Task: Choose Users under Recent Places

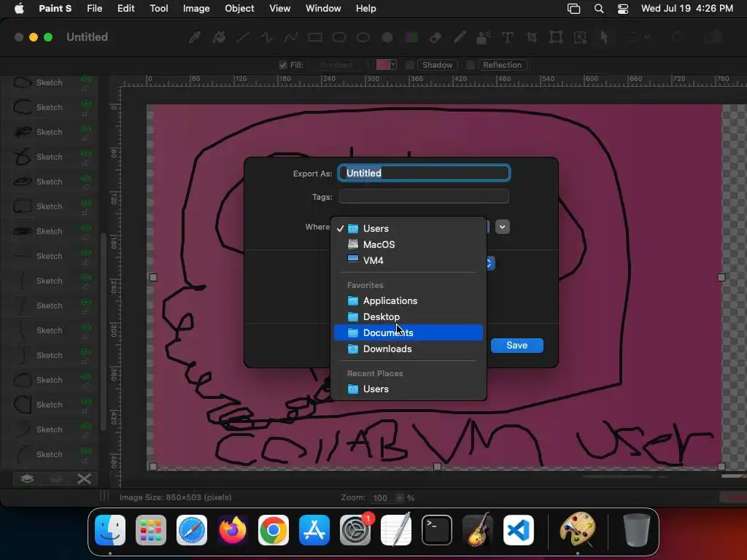Action: tap(409, 389)
